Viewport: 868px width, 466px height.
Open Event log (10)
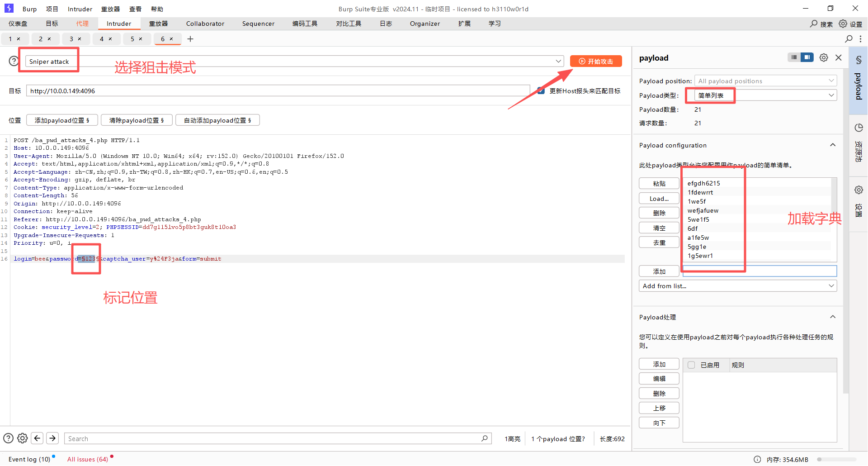point(29,459)
